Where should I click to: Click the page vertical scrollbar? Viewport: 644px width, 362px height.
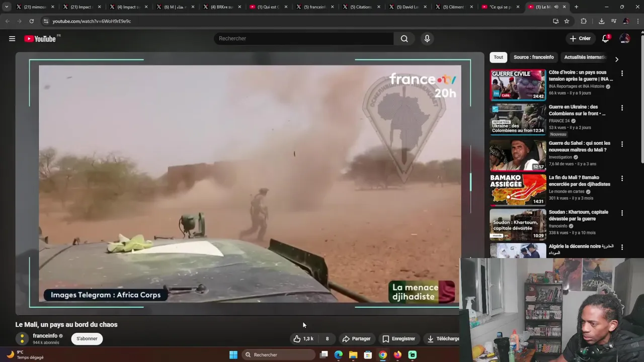pyautogui.click(x=641, y=97)
